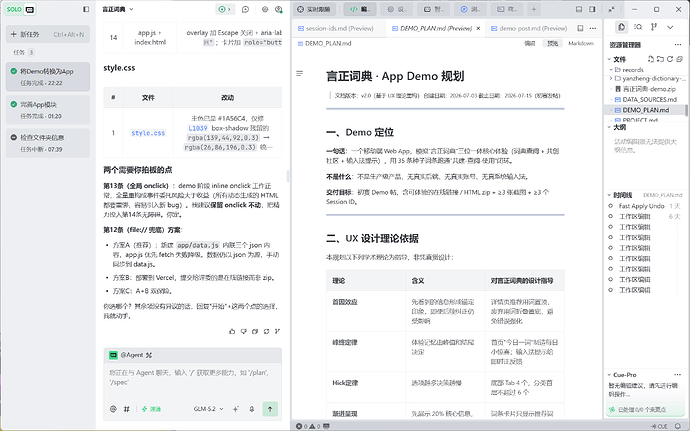This screenshot has width=690, height=431.
Task: Click the @ mention icon in chat input
Action: pyautogui.click(x=113, y=409)
